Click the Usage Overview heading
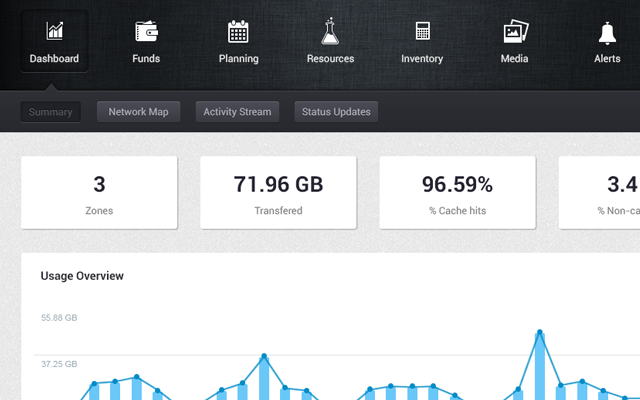640x400 pixels. (x=82, y=276)
